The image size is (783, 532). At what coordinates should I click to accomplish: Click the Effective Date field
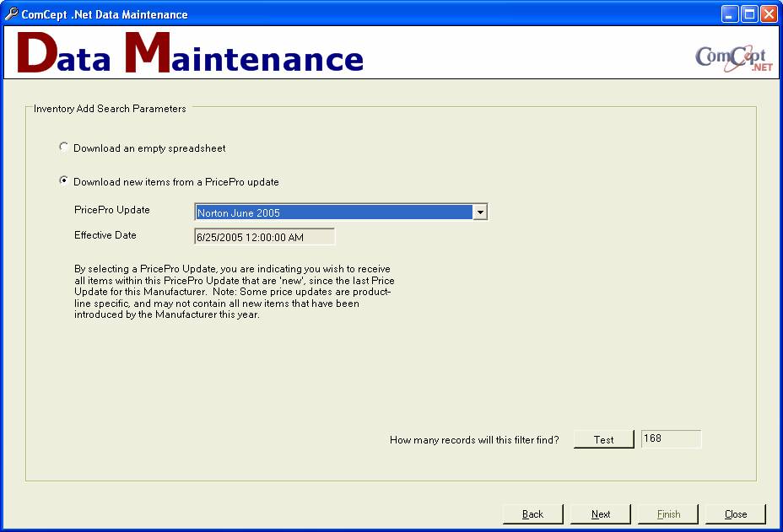(264, 237)
